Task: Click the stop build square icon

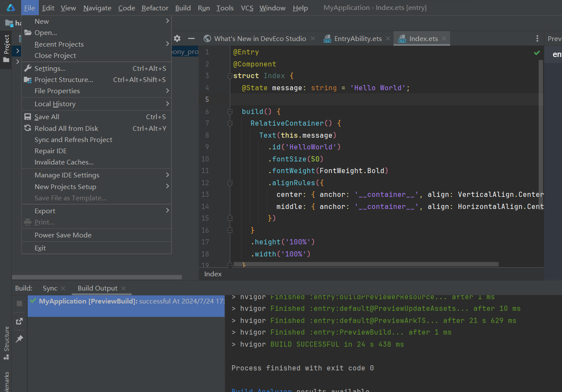Action: point(19,303)
